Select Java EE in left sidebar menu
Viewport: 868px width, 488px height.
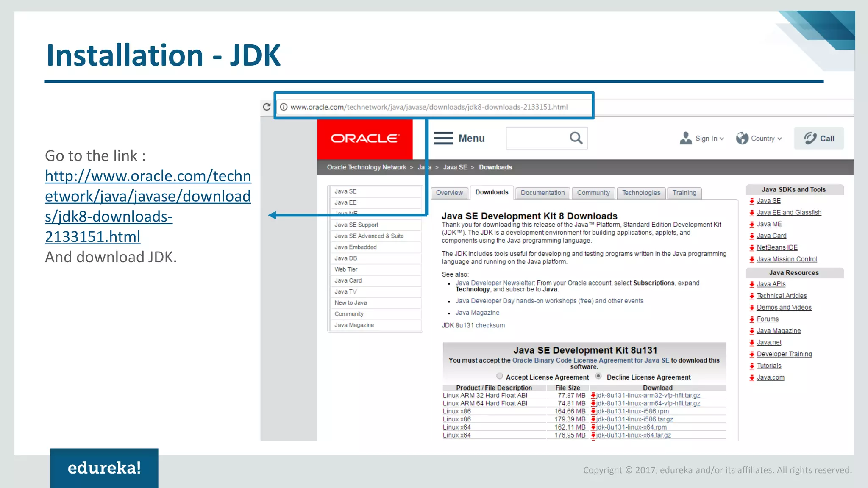tap(376, 202)
